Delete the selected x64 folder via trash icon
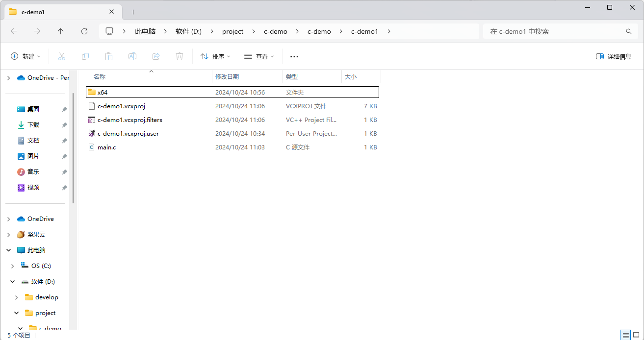The image size is (644, 340). pyautogui.click(x=180, y=56)
